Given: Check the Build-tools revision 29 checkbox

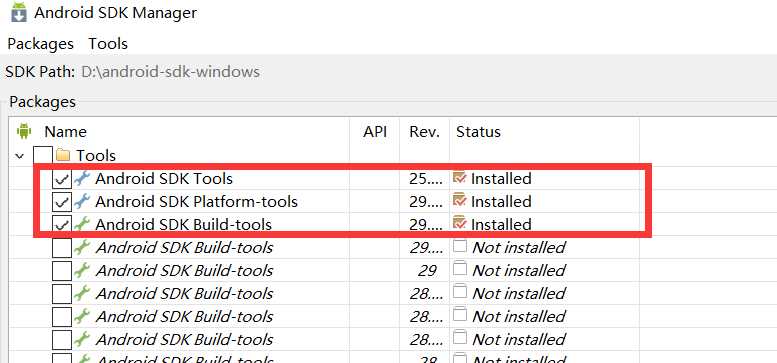Looking at the screenshot, I should click(62, 270).
